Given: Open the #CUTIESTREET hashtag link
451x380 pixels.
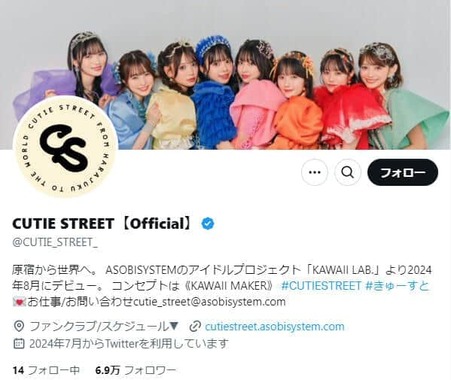Looking at the screenshot, I should coord(321,286).
